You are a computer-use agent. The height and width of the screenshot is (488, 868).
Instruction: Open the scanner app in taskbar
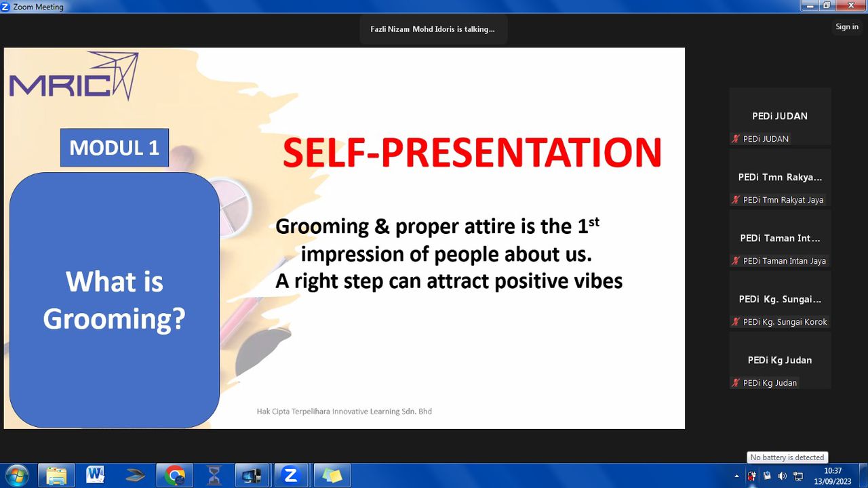(x=135, y=476)
